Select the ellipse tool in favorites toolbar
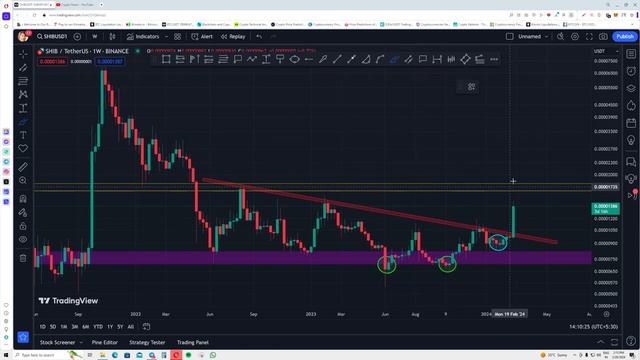Screen dimensions: 640x360 click(294, 60)
